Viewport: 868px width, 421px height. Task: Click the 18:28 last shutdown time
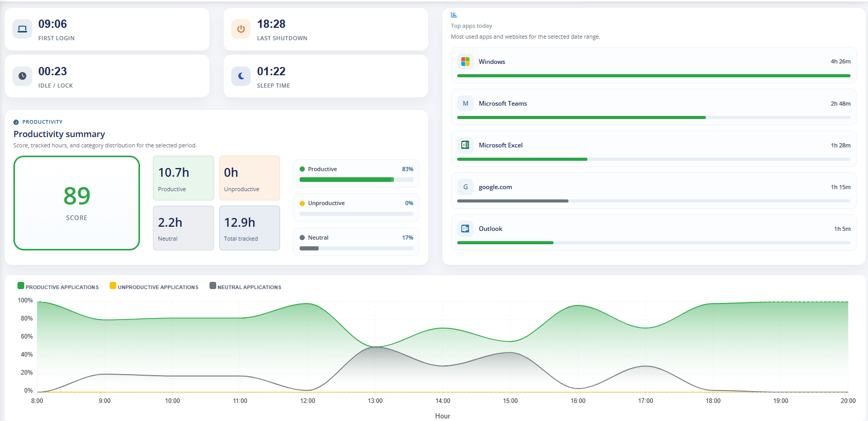(x=271, y=24)
